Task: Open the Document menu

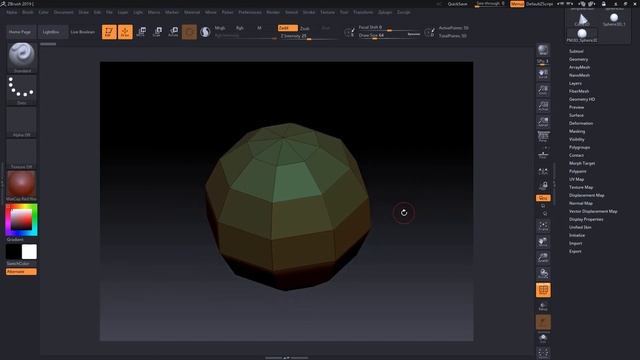Action: pyautogui.click(x=64, y=12)
